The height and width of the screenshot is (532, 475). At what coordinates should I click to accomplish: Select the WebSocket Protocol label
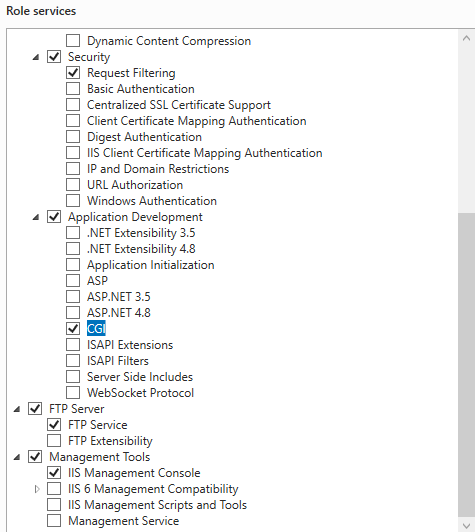click(140, 393)
